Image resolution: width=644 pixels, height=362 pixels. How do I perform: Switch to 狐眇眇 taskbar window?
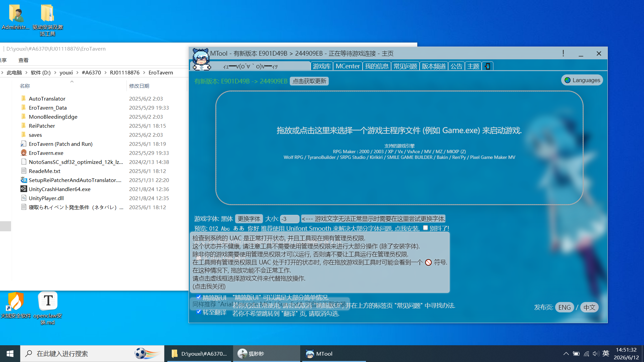tap(266, 354)
